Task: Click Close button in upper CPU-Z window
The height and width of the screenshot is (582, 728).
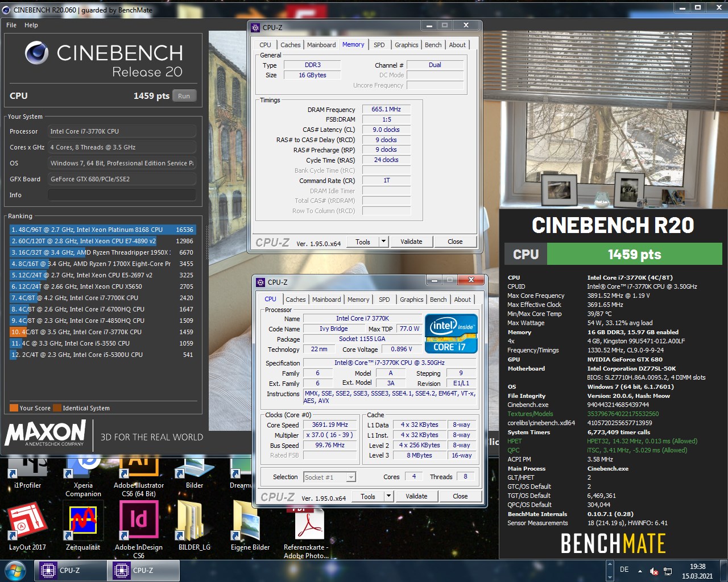Action: click(x=455, y=242)
